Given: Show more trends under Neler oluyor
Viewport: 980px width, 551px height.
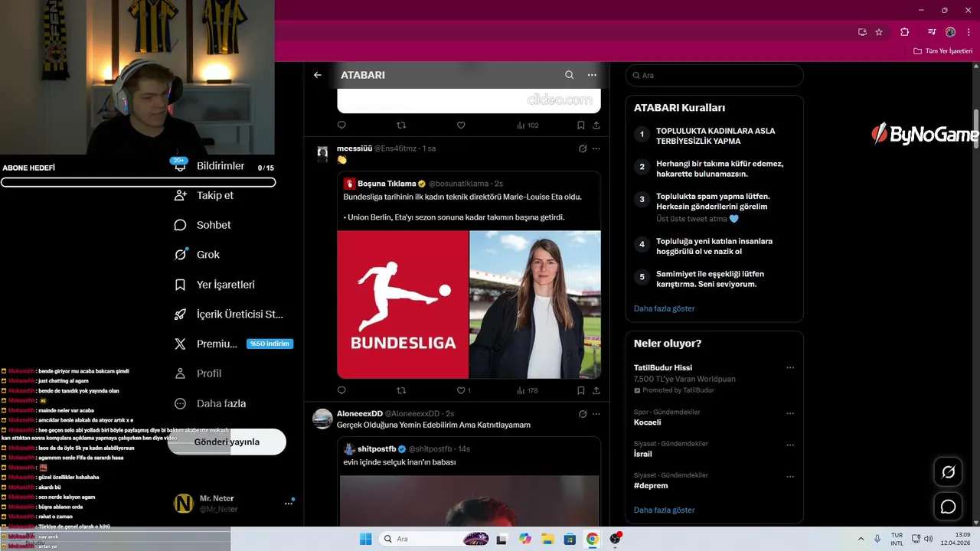Looking at the screenshot, I should pos(665,510).
